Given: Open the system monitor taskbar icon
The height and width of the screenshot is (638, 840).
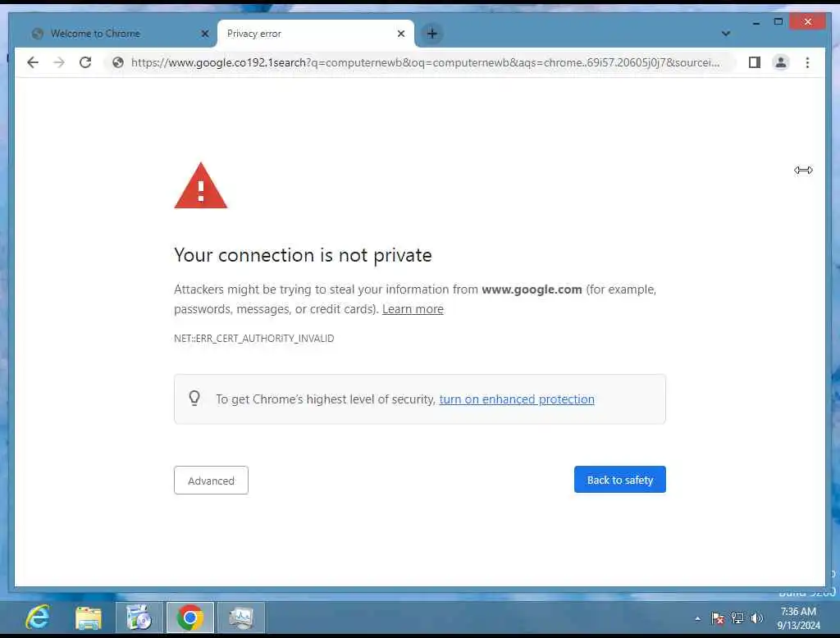Looking at the screenshot, I should 241,617.
